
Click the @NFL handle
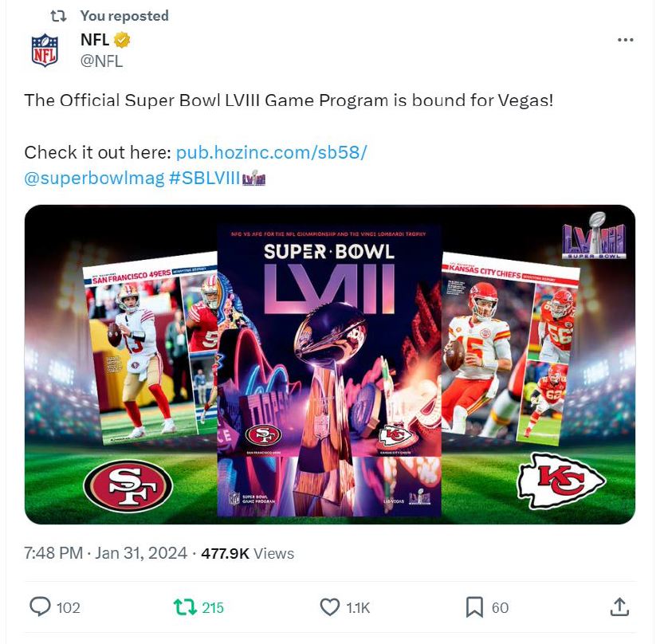[102, 61]
